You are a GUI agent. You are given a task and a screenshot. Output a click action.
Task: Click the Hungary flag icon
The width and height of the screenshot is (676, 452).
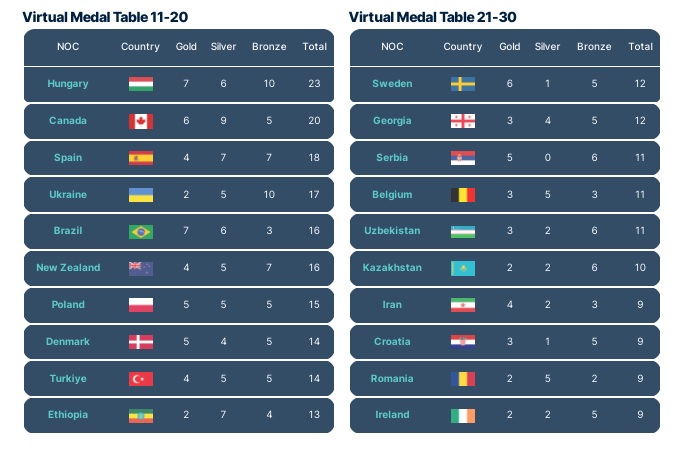(140, 84)
